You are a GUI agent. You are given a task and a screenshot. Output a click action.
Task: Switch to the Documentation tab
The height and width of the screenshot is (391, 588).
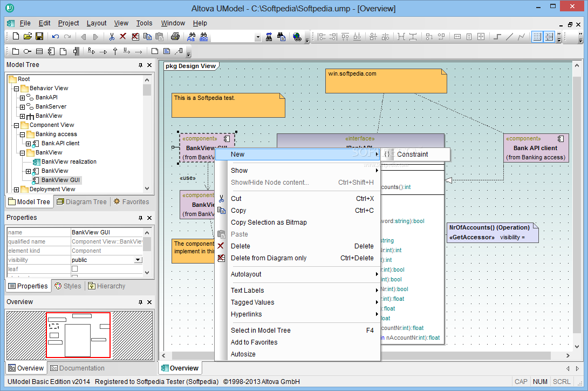click(x=78, y=368)
